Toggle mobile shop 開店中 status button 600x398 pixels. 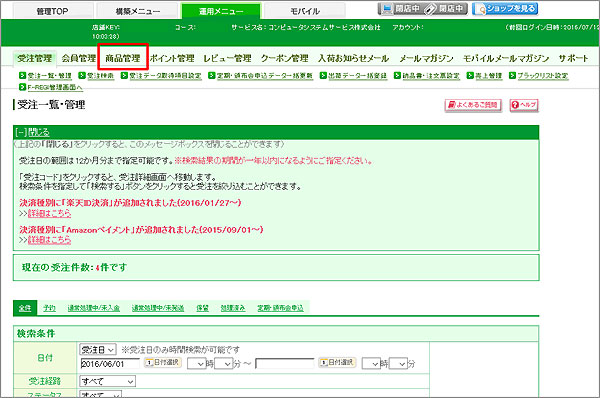coord(446,8)
